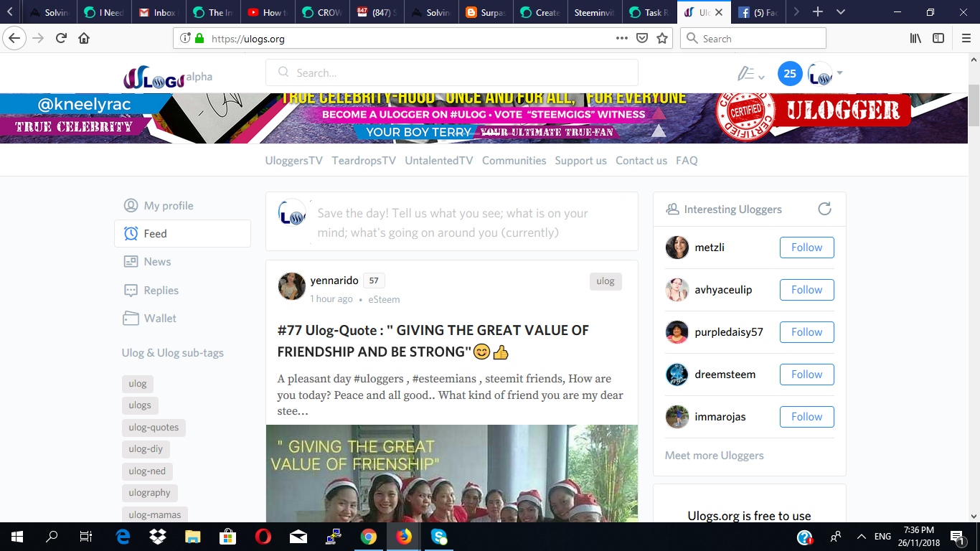Open the write post pencil menu
980x551 pixels.
750,73
